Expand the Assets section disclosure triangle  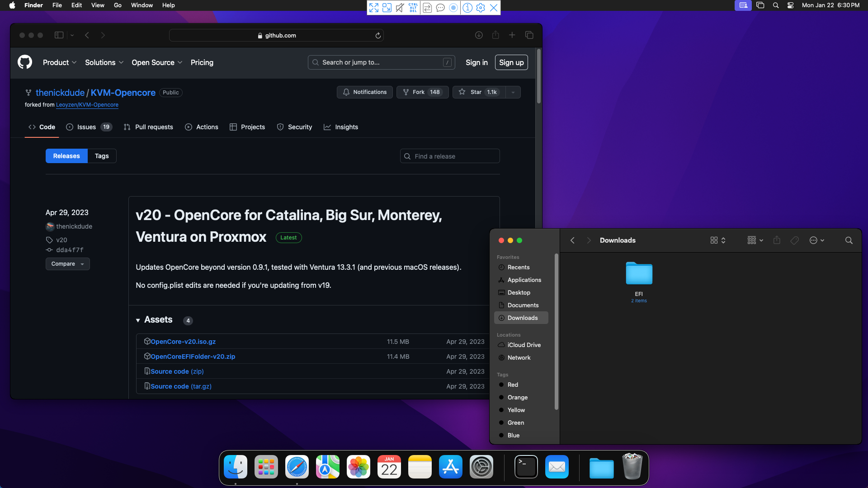click(x=138, y=320)
